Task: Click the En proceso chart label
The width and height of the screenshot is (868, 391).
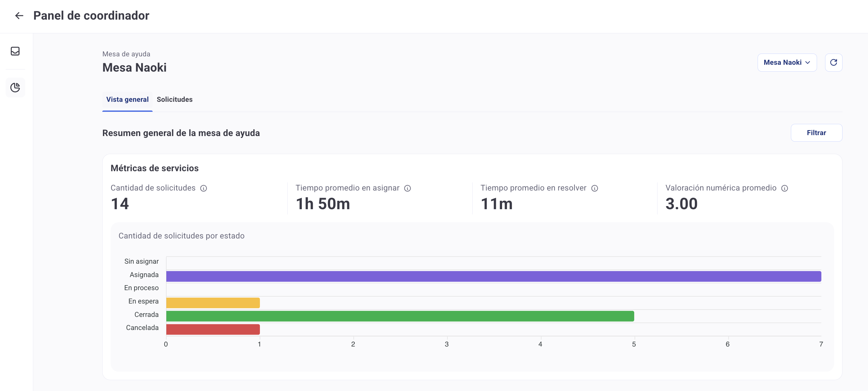Action: click(141, 288)
